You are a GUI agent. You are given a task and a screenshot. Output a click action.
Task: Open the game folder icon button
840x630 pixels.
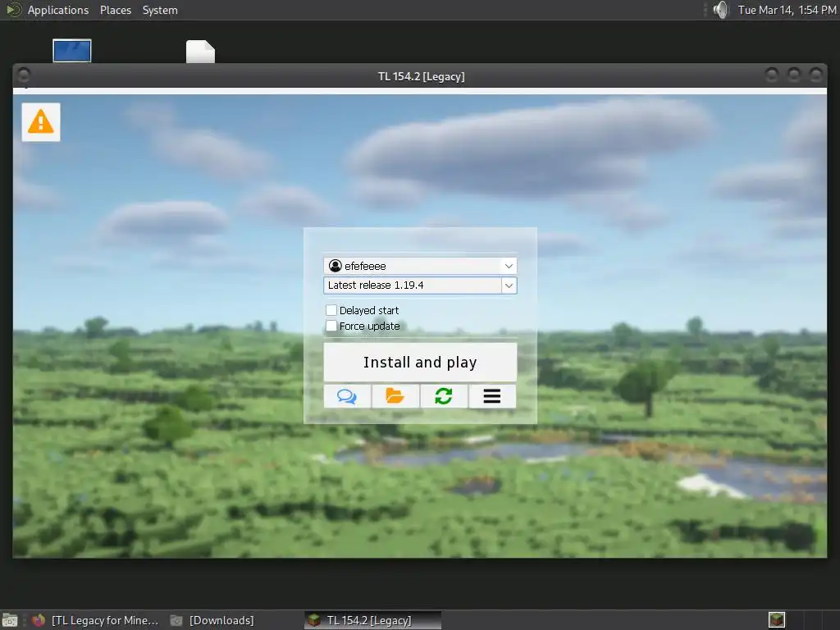coord(395,396)
